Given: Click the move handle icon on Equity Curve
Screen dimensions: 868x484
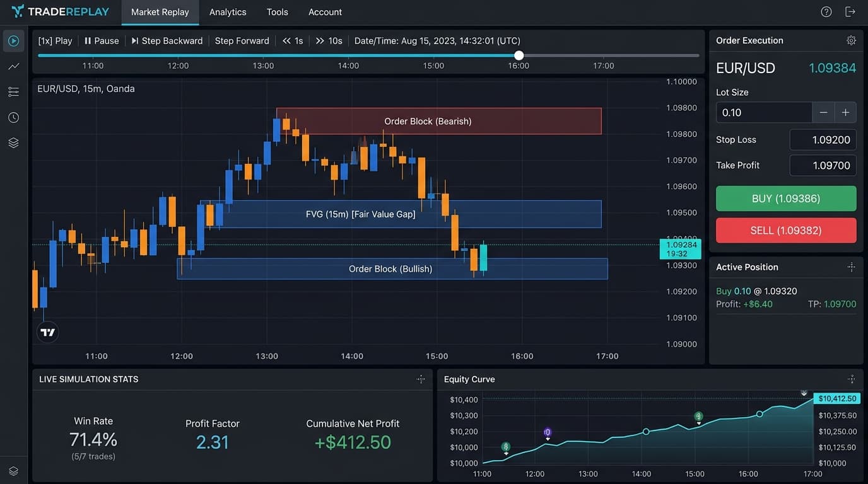Looking at the screenshot, I should pyautogui.click(x=851, y=379).
